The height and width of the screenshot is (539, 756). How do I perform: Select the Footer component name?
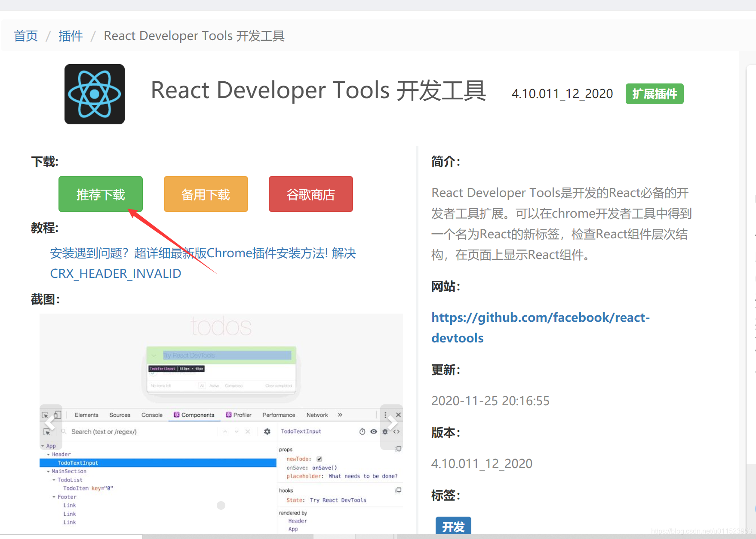(67, 497)
